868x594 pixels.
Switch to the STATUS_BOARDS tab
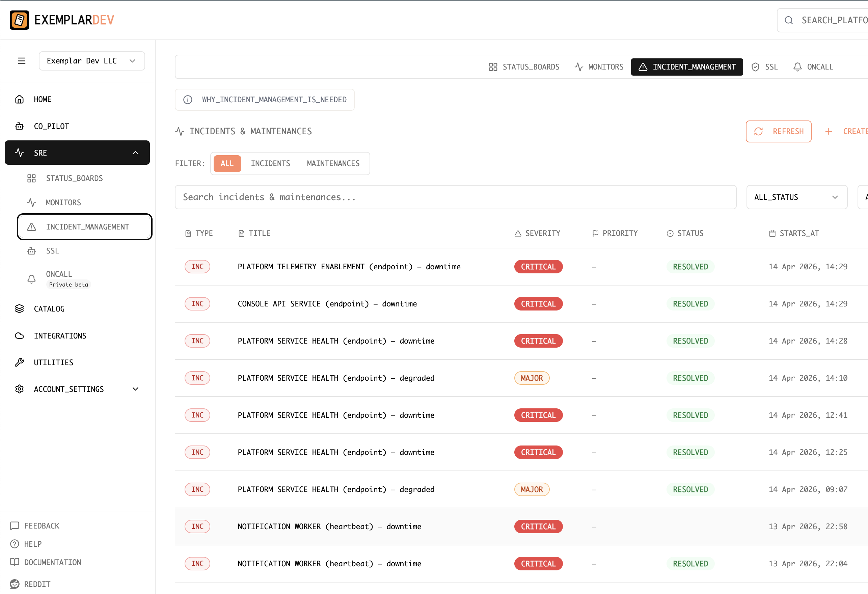coord(524,66)
